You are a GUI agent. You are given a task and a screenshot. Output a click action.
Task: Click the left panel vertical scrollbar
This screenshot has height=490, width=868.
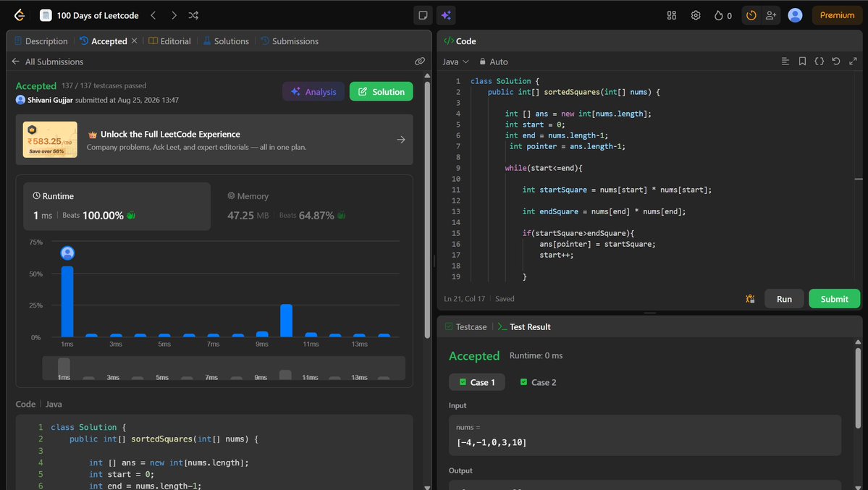pyautogui.click(x=427, y=211)
